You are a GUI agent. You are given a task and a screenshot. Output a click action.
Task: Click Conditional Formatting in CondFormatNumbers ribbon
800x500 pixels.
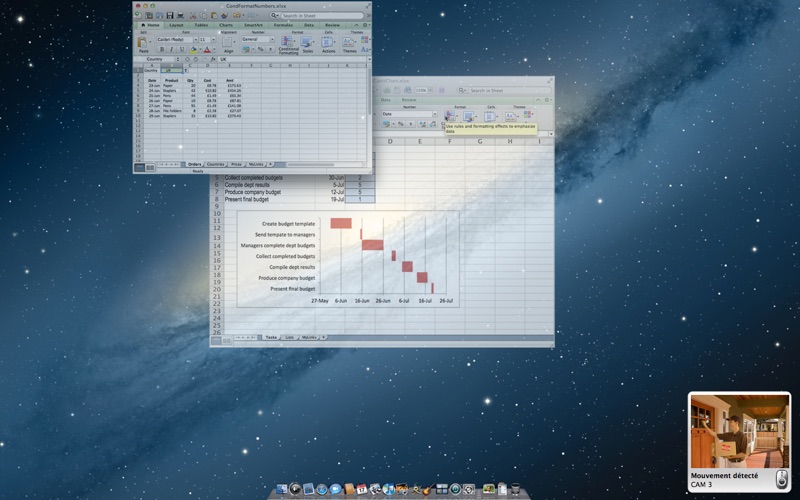(288, 45)
